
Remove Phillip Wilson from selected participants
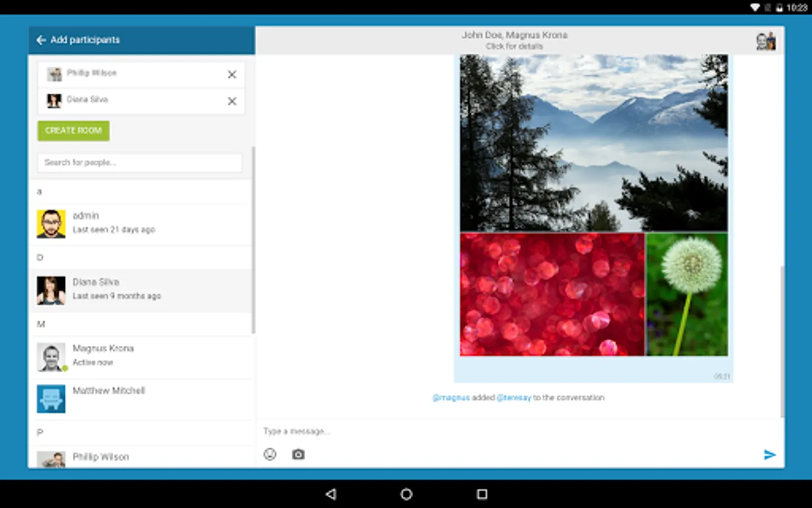click(232, 75)
